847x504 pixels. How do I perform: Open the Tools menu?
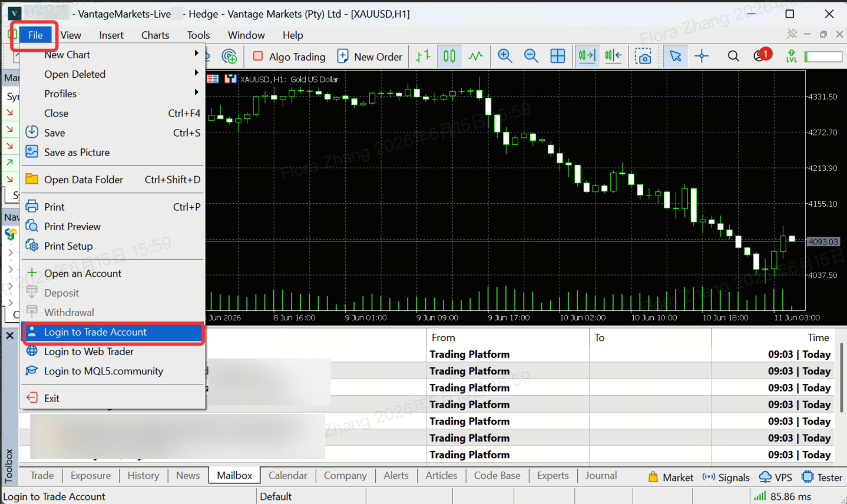pyautogui.click(x=198, y=35)
